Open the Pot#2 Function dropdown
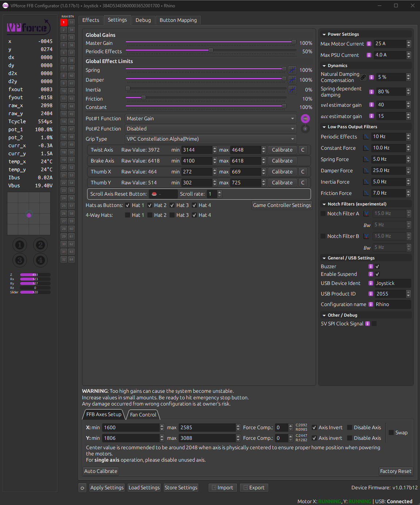Image resolution: width=420 pixels, height=505 pixels. tap(211, 129)
